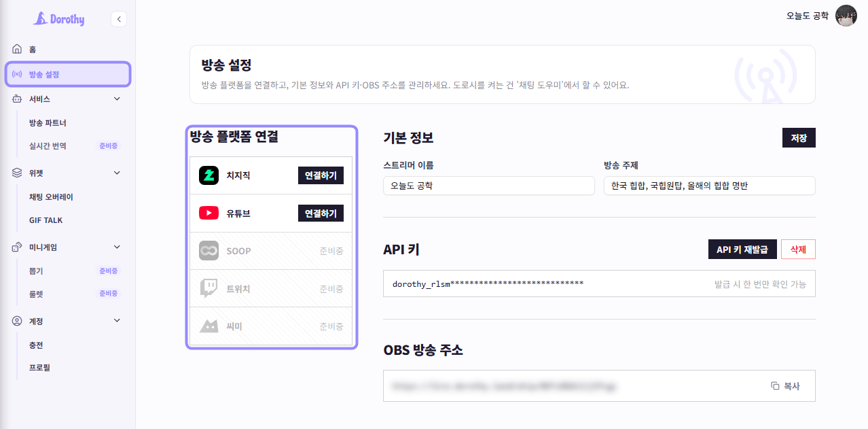This screenshot has height=429, width=868.
Task: Click the 유튜브 platform name text
Action: (238, 213)
